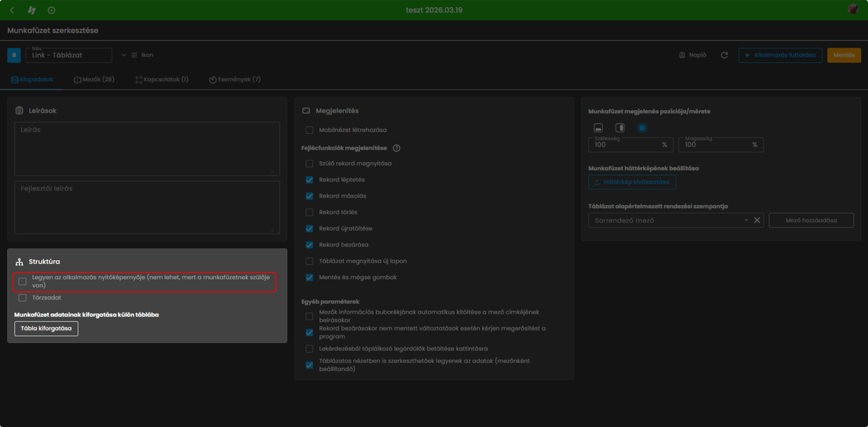The height and width of the screenshot is (427, 868).
Task: Click the Leírások list icon
Action: tap(19, 110)
